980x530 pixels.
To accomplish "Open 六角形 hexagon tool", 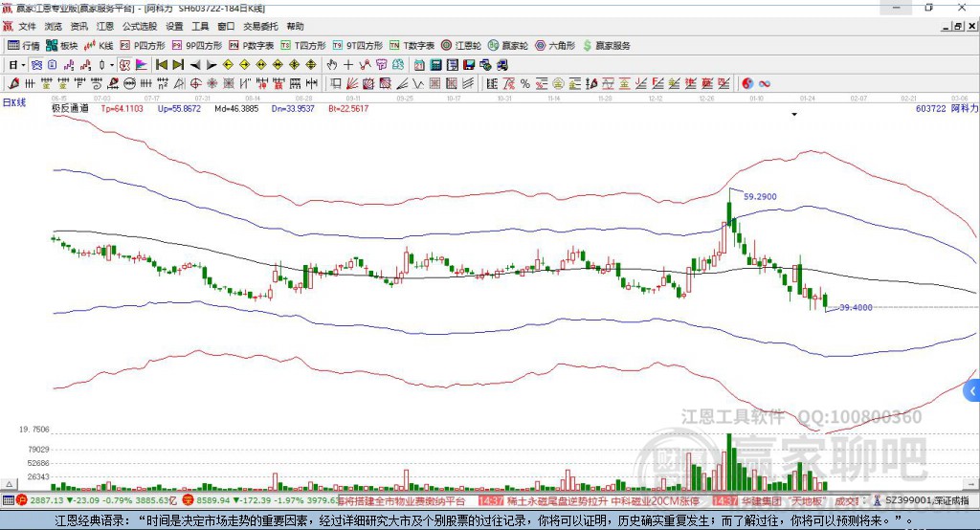I will click(555, 46).
